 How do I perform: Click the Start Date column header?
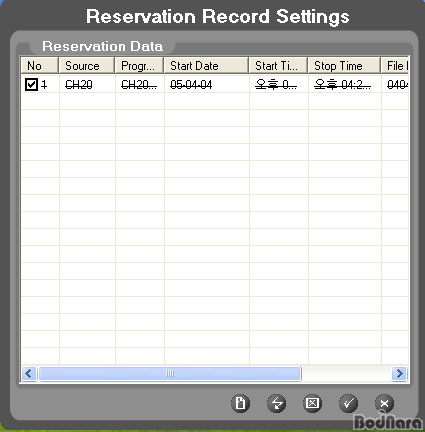pos(206,65)
